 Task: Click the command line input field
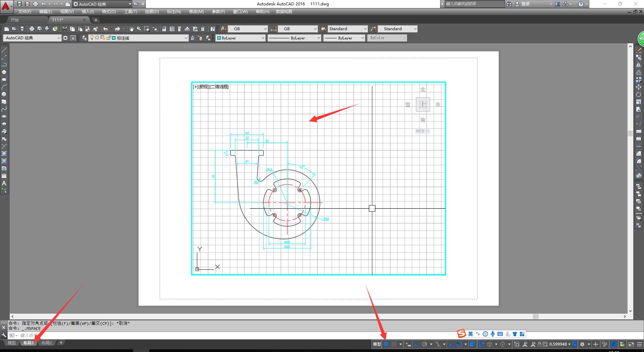pos(201,335)
